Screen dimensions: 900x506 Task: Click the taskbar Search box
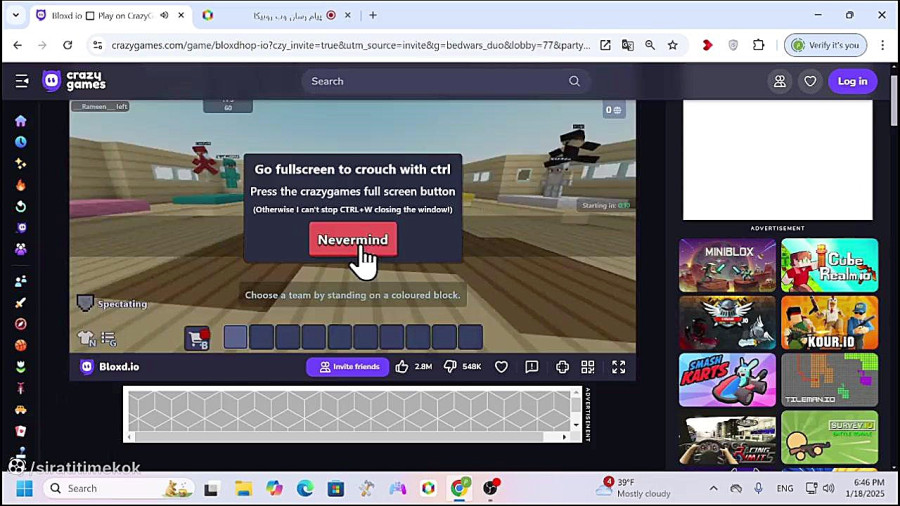(x=119, y=488)
